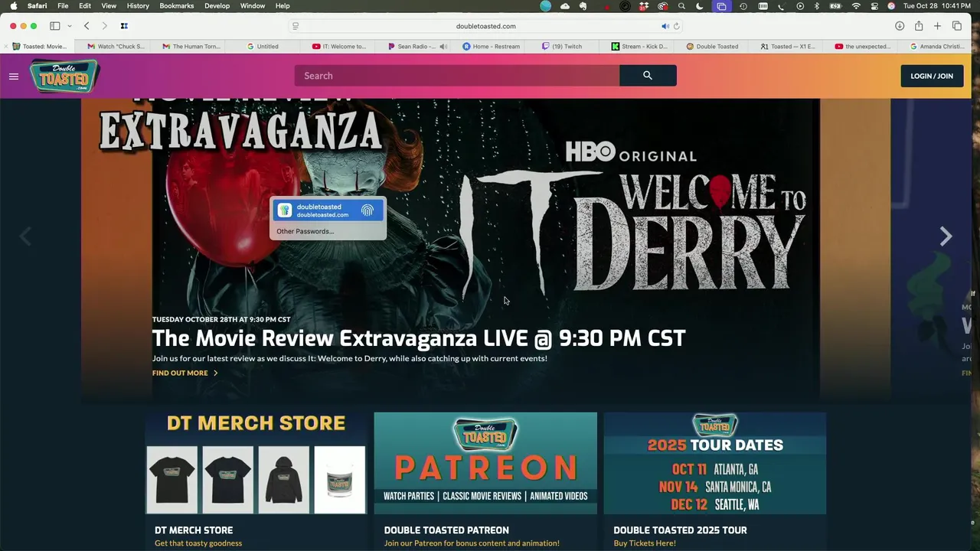
Task: Switch to 'IT: Welcome to...' YouTube tab
Action: click(339, 47)
